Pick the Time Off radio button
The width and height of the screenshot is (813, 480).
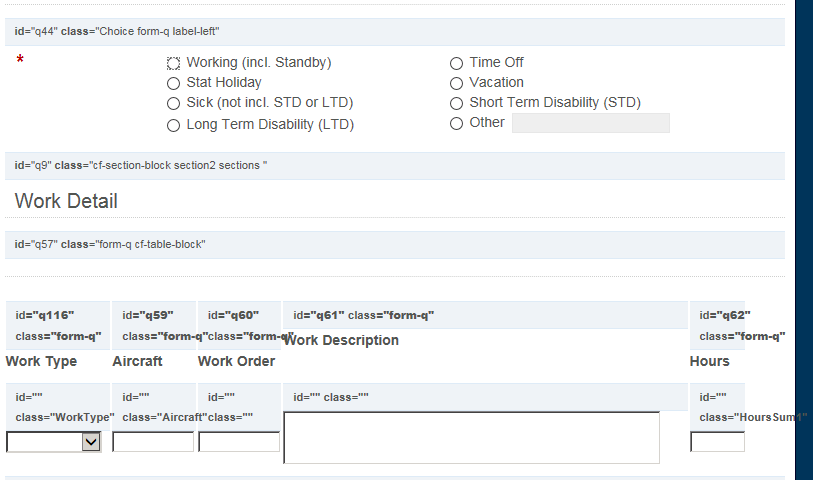456,63
